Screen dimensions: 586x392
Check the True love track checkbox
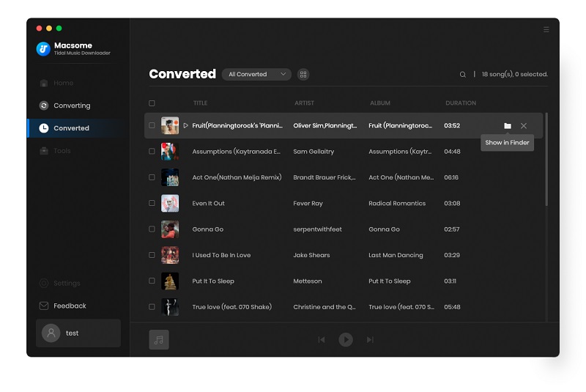pos(152,307)
